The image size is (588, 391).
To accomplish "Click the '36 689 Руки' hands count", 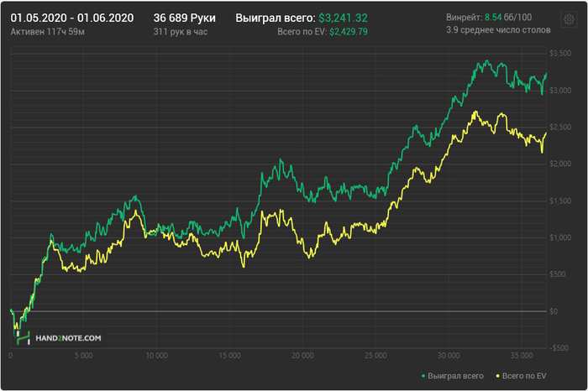I will (x=185, y=18).
